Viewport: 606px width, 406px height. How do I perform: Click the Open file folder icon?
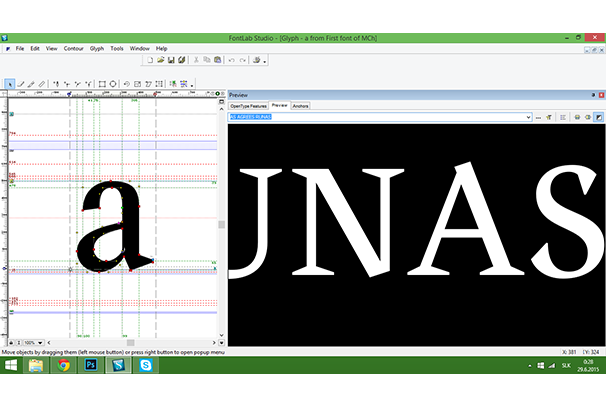pyautogui.click(x=159, y=60)
